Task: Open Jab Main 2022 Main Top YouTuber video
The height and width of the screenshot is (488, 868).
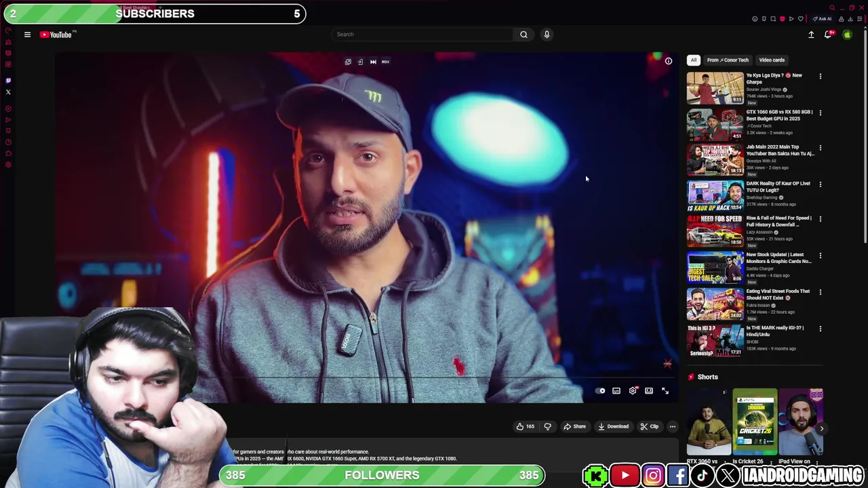Action: (x=780, y=150)
